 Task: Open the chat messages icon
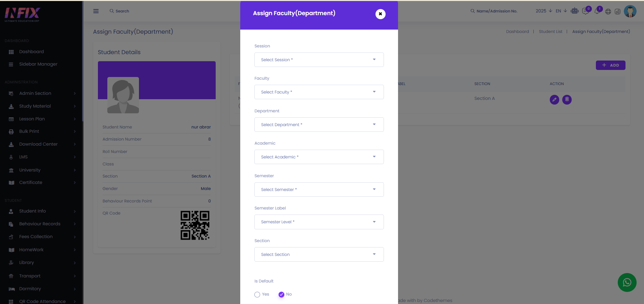(x=585, y=11)
